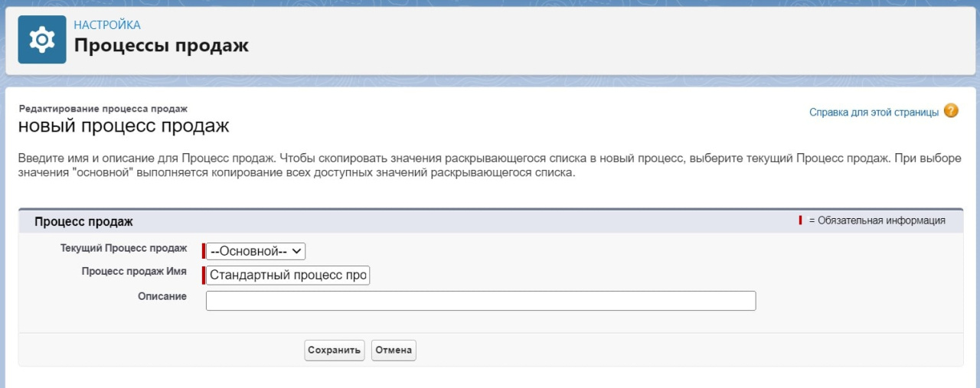Click the 'Описание' field label
Image resolution: width=980 pixels, height=388 pixels.
coord(162,296)
